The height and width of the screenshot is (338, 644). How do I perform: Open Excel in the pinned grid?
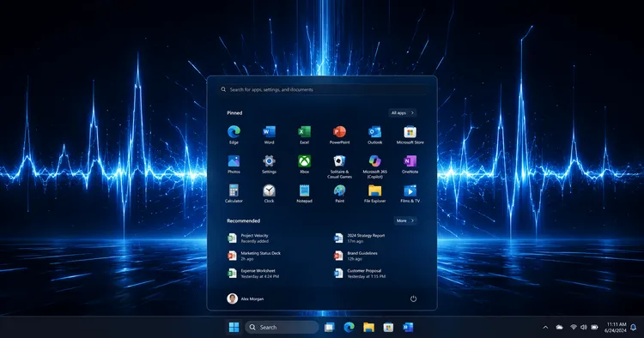[304, 135]
